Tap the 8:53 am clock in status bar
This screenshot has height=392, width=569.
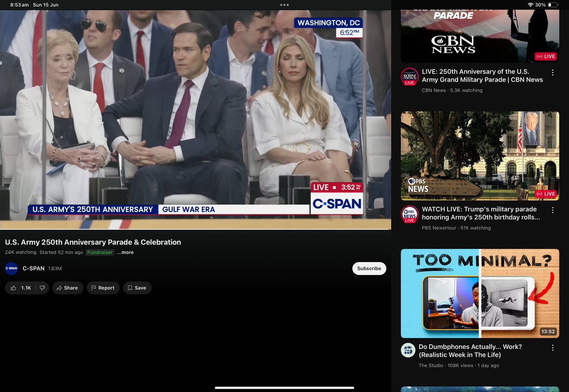point(19,5)
